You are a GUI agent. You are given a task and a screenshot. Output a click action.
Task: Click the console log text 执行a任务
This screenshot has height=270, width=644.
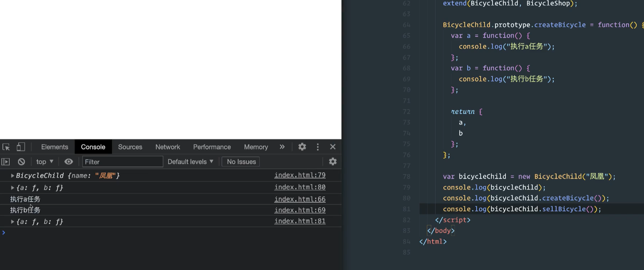pyautogui.click(x=25, y=199)
